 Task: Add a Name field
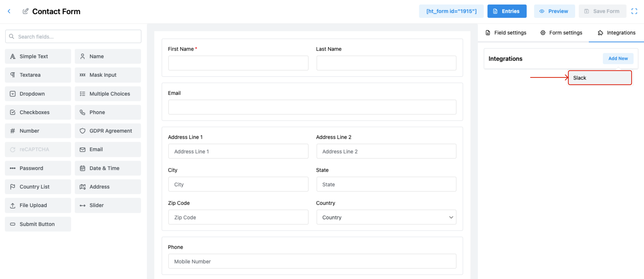(x=108, y=56)
